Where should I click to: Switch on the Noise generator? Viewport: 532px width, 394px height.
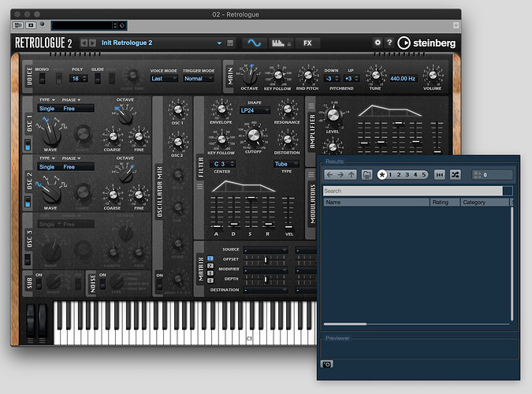pyautogui.click(x=102, y=284)
